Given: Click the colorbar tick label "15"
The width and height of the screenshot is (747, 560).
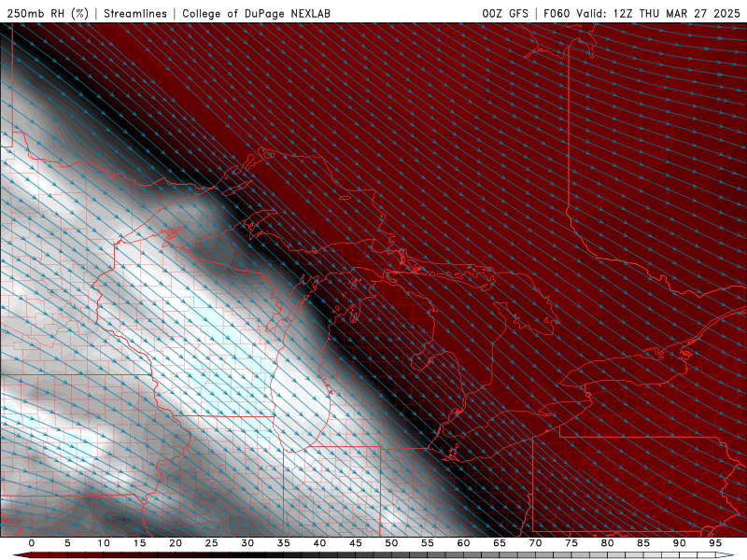Looking at the screenshot, I should click(139, 543).
